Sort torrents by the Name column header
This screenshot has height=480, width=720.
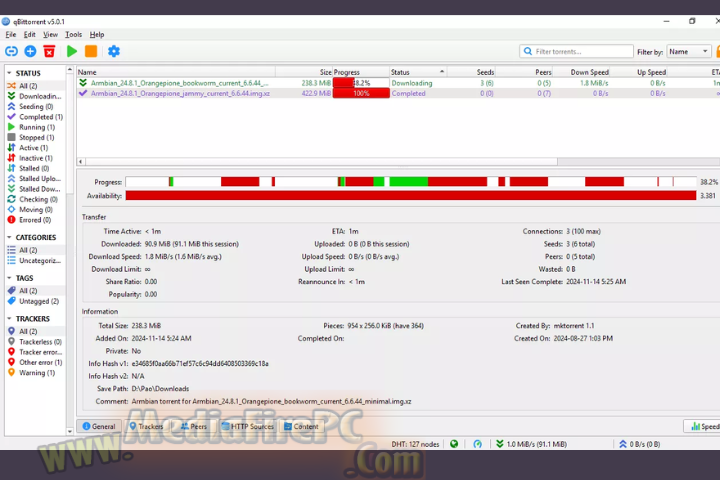coord(176,72)
